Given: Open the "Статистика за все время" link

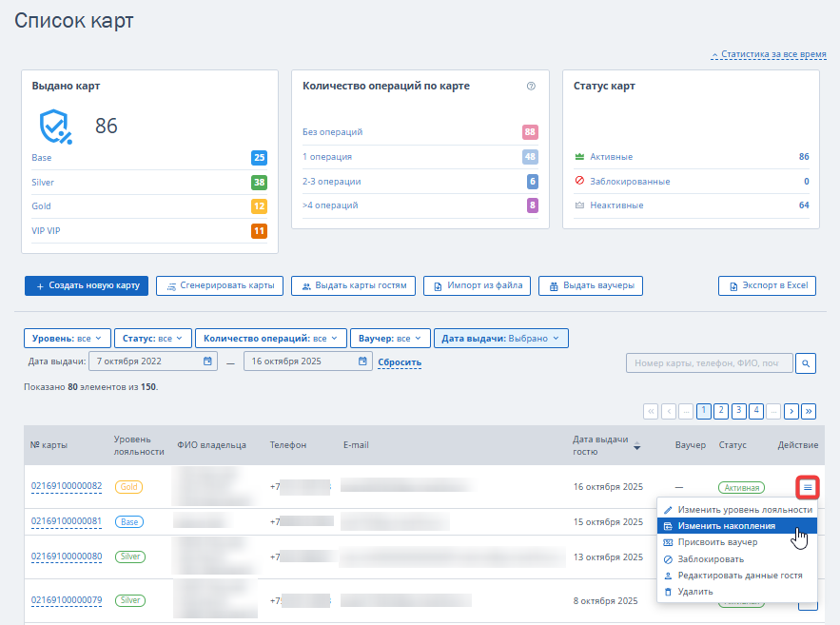Looking at the screenshot, I should [x=773, y=55].
